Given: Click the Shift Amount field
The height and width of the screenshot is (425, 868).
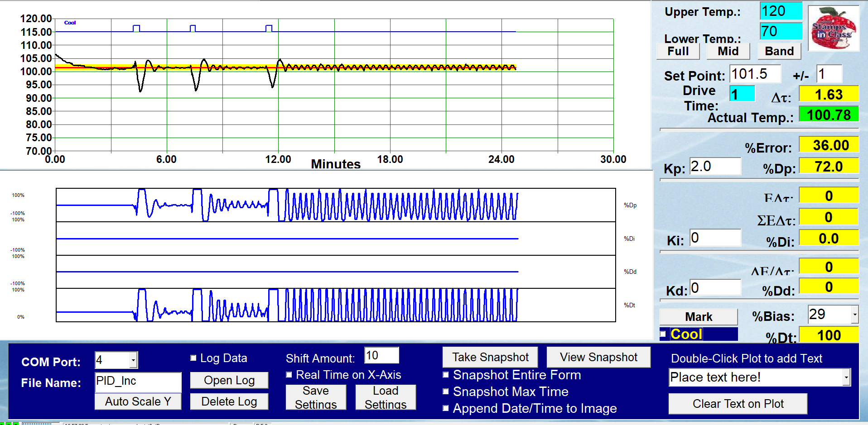Looking at the screenshot, I should [x=381, y=355].
